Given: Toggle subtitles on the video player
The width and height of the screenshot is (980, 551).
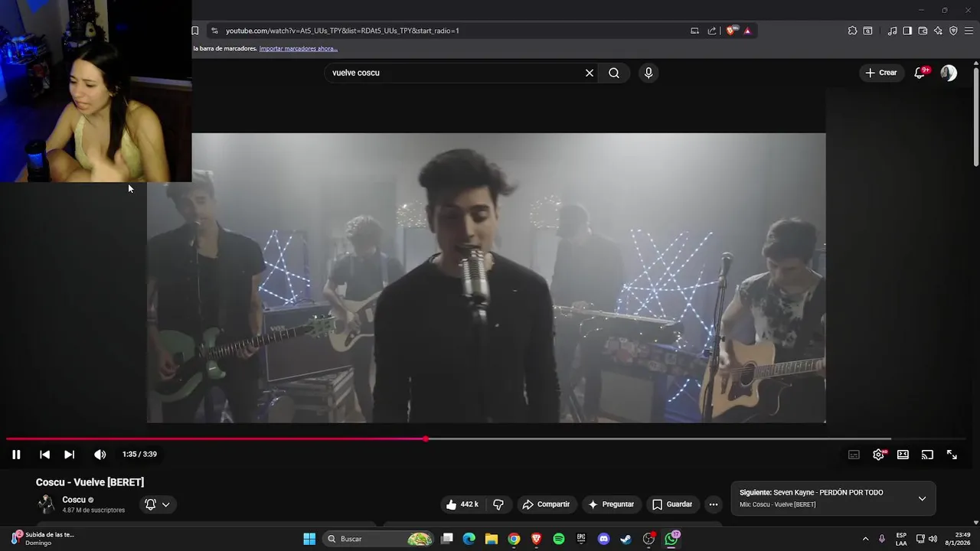Looking at the screenshot, I should click(x=854, y=455).
